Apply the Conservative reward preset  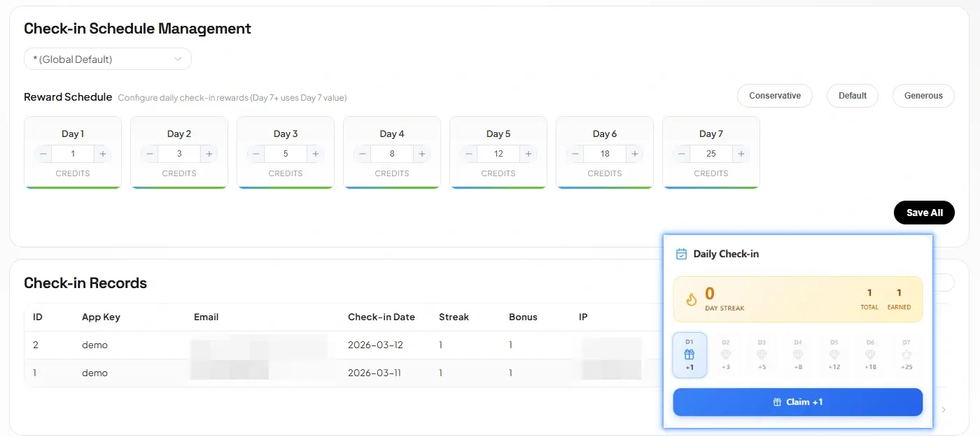coord(775,96)
